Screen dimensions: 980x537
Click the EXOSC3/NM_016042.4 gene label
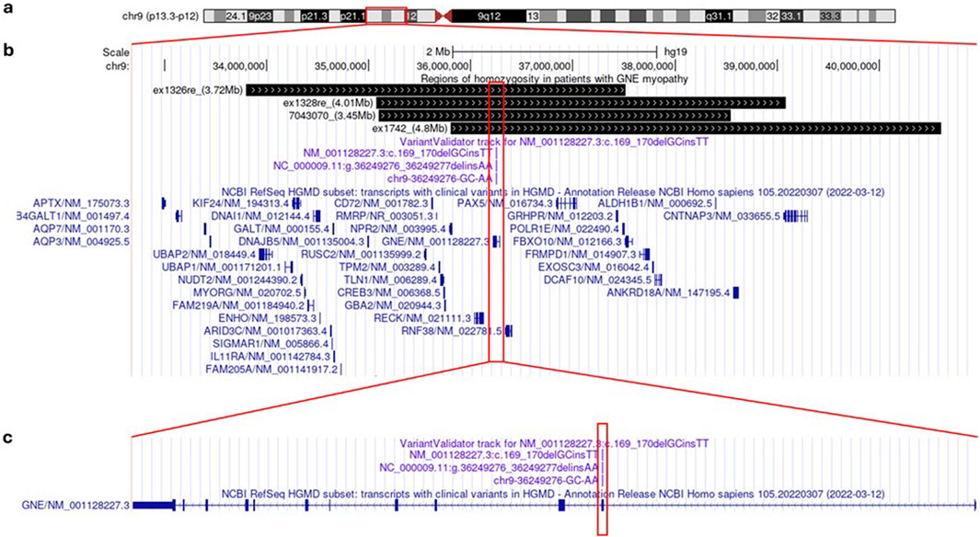[594, 268]
